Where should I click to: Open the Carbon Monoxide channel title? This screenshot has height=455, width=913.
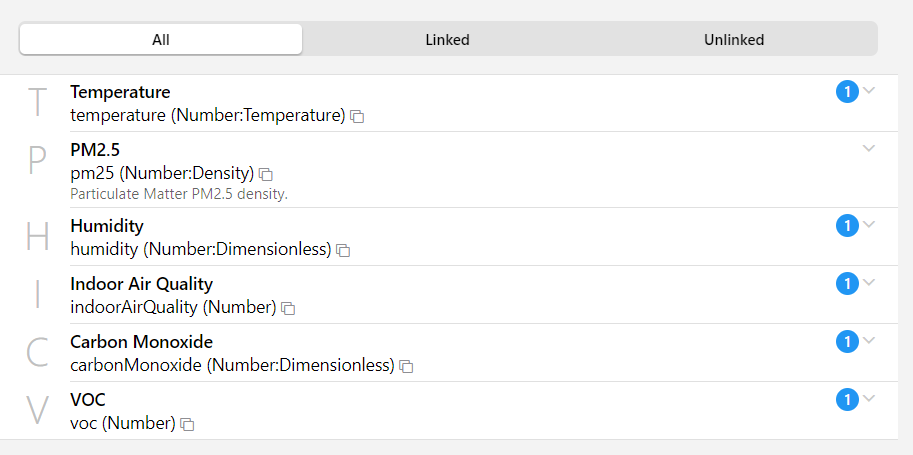(141, 342)
